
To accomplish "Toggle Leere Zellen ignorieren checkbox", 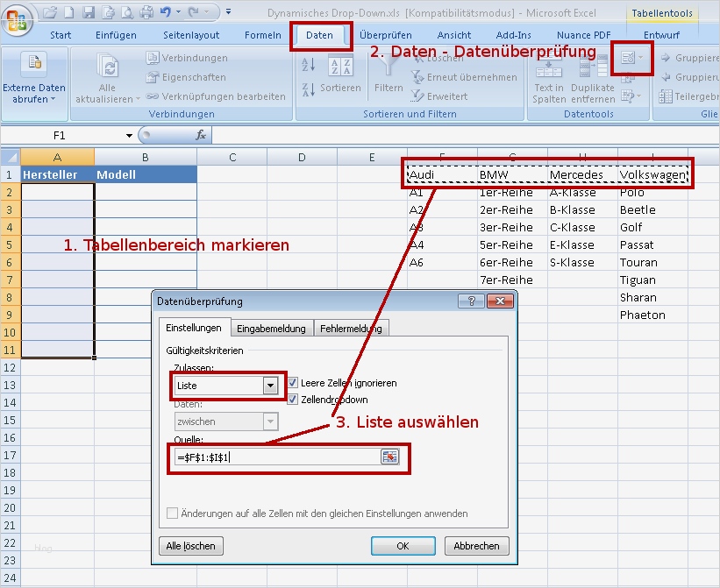I will click(x=293, y=383).
